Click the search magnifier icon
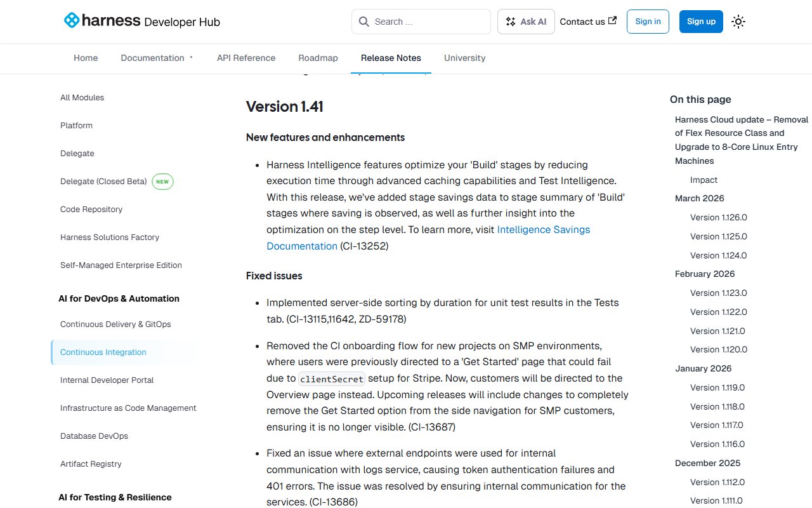 click(363, 21)
